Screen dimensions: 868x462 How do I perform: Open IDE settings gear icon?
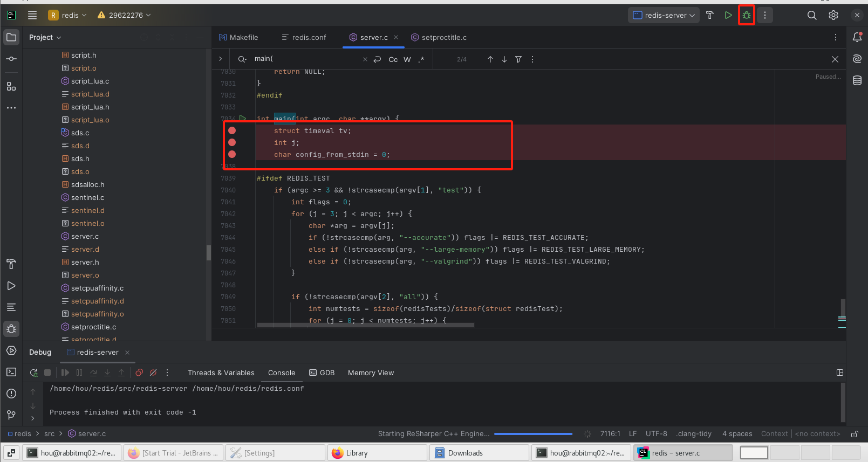tap(833, 15)
